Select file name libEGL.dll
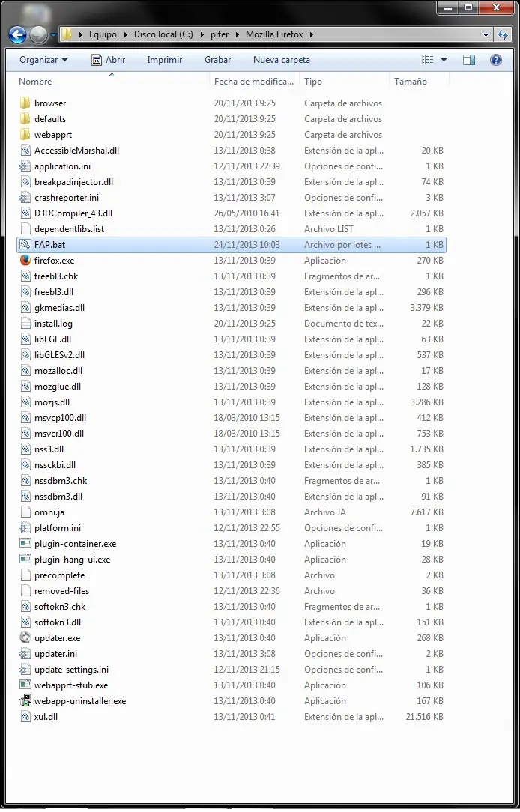 (53, 339)
